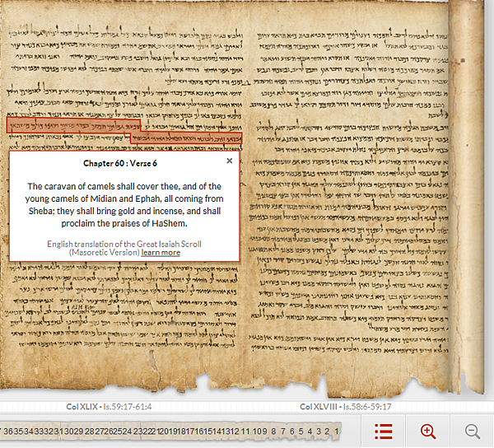Viewport: 494px width, 448px height.
Task: Zoom out with the gray magnifier icon
Action: pos(473,432)
